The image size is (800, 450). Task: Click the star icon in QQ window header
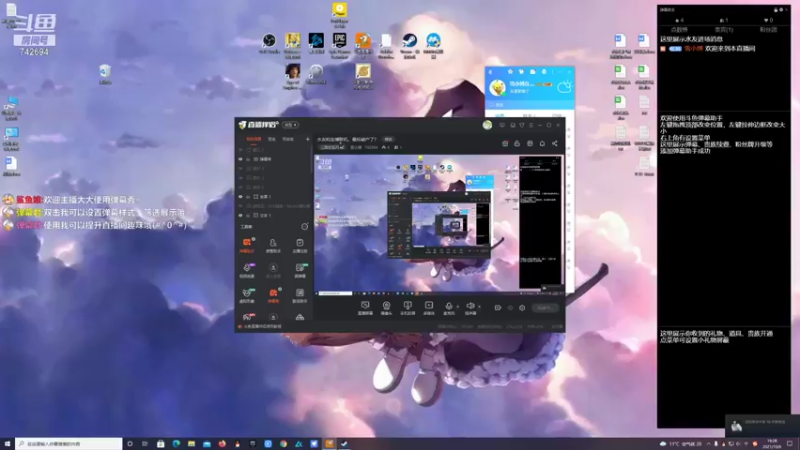(510, 72)
